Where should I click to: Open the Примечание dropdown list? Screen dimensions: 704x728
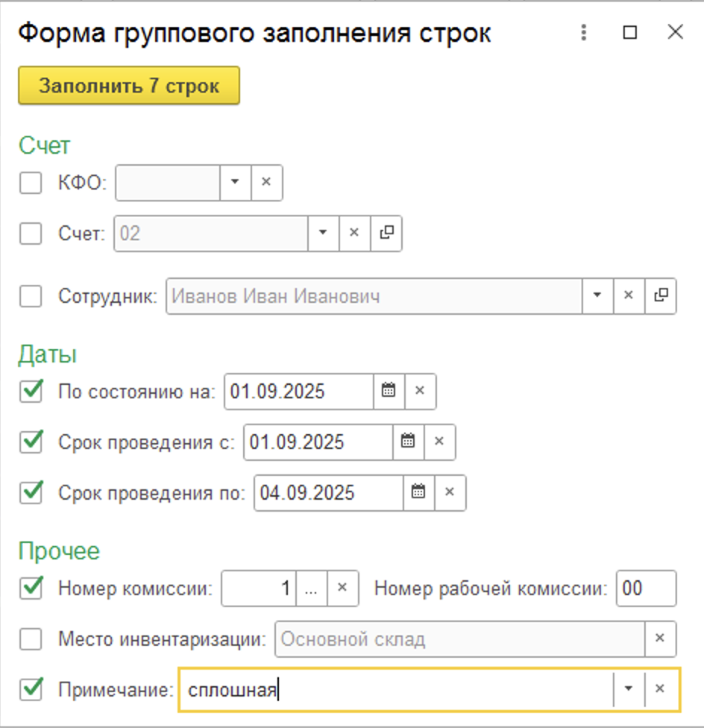tap(628, 689)
